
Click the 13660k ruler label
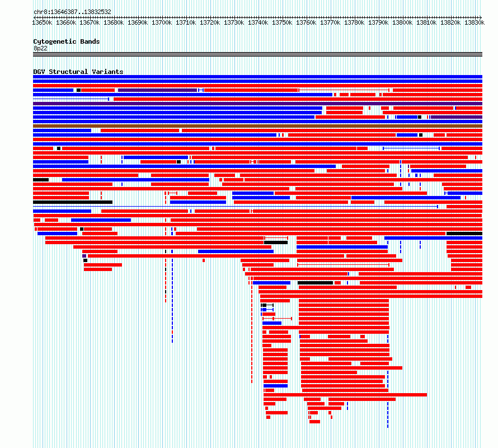[x=66, y=22]
